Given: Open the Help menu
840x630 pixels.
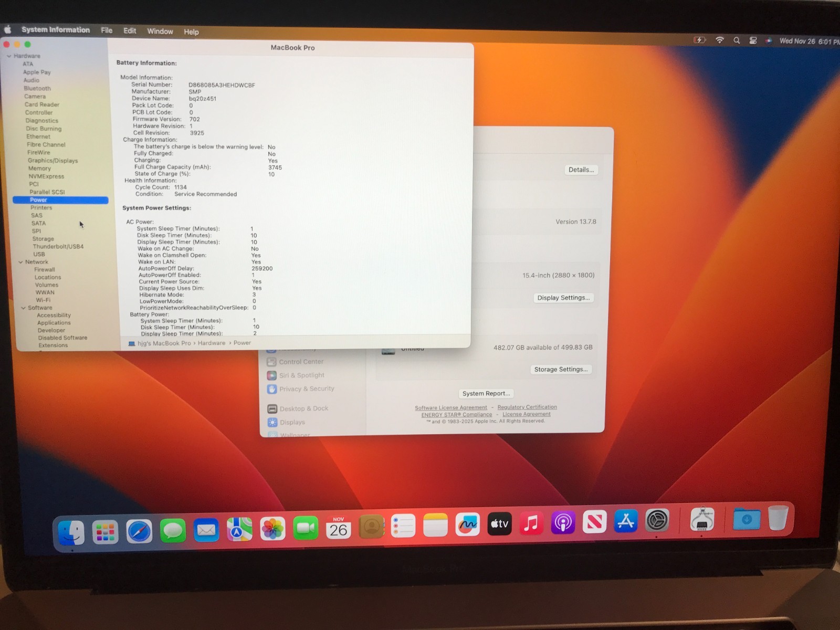Looking at the screenshot, I should click(x=191, y=32).
